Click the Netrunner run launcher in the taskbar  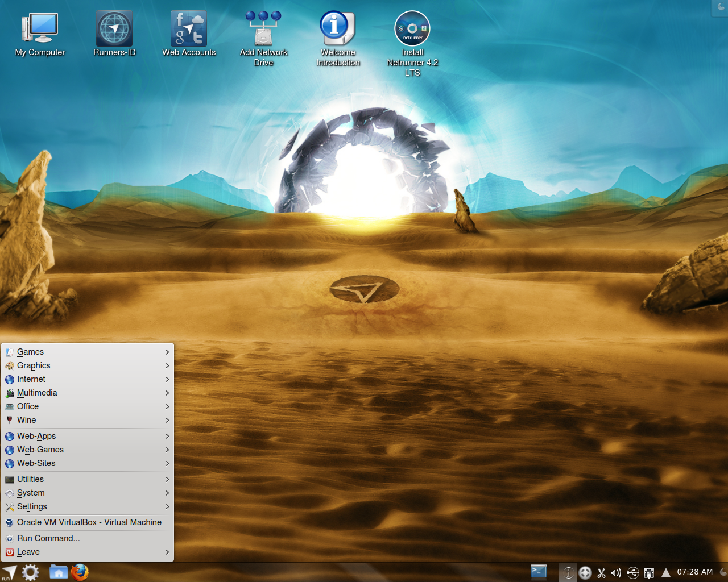[9, 572]
